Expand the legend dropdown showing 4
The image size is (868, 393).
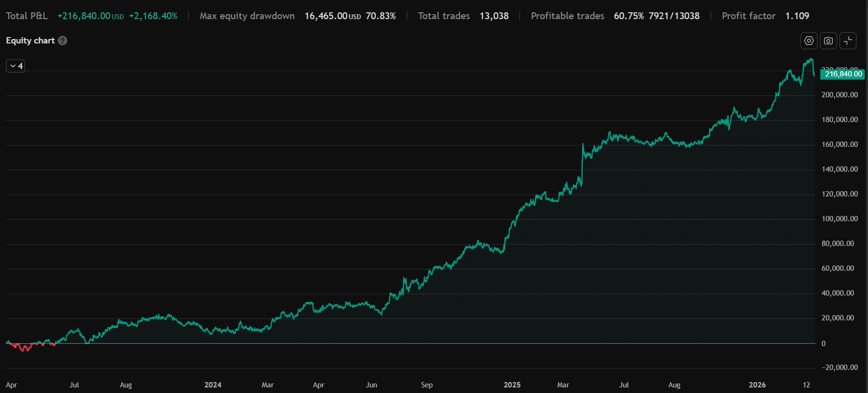pos(16,66)
